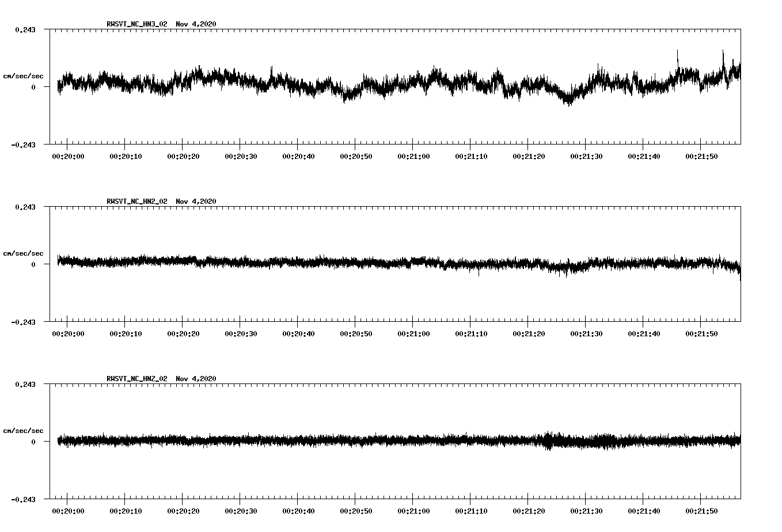Click the HN2 waveform trace at its midpoint
The height and width of the screenshot is (532, 782).
click(397, 263)
